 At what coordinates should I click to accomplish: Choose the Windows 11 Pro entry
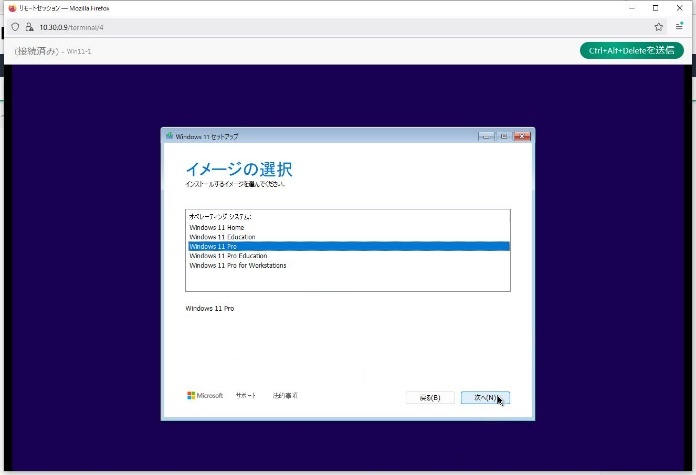click(213, 246)
